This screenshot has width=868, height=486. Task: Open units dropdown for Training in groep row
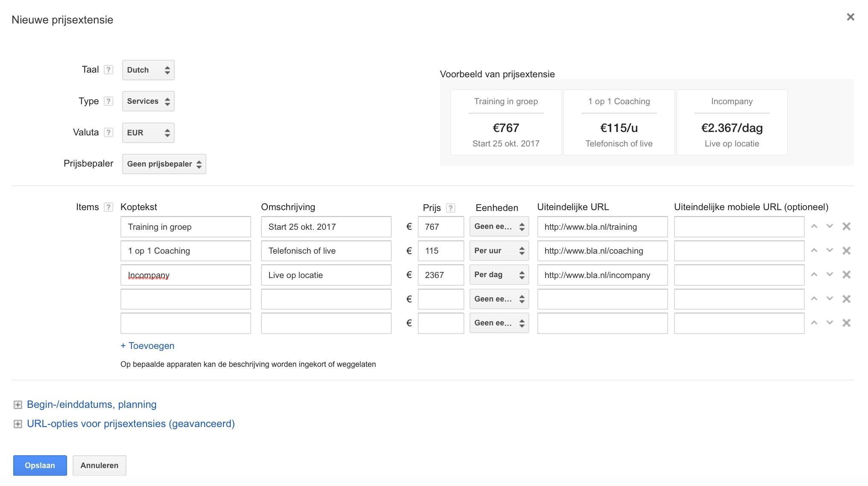point(499,226)
